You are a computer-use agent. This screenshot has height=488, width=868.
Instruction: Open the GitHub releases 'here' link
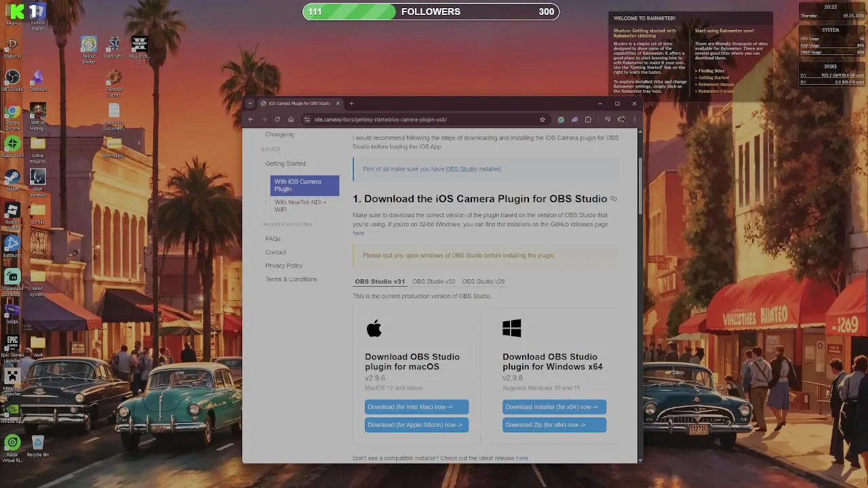358,233
